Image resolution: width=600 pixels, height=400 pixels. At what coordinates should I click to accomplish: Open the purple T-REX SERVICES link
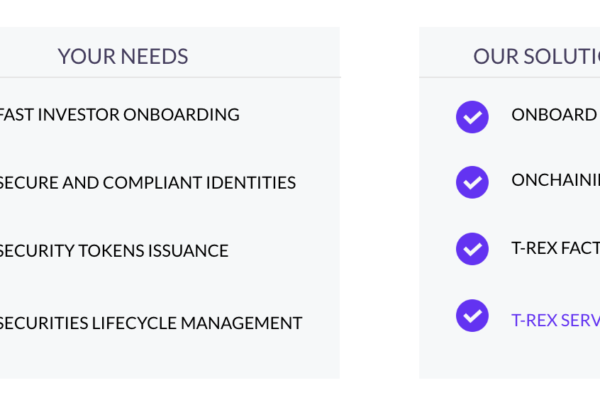coord(556,320)
